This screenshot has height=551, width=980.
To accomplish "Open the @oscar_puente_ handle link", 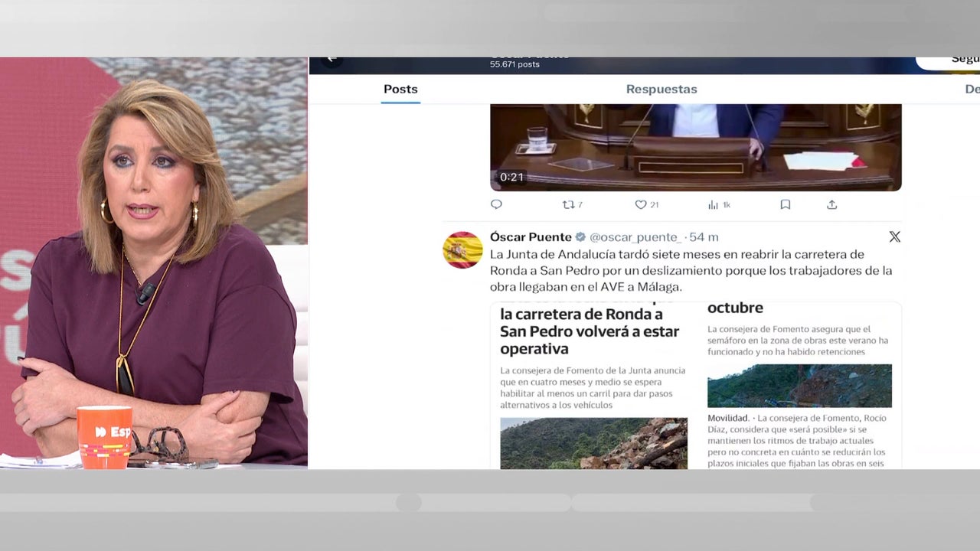I will [647, 236].
